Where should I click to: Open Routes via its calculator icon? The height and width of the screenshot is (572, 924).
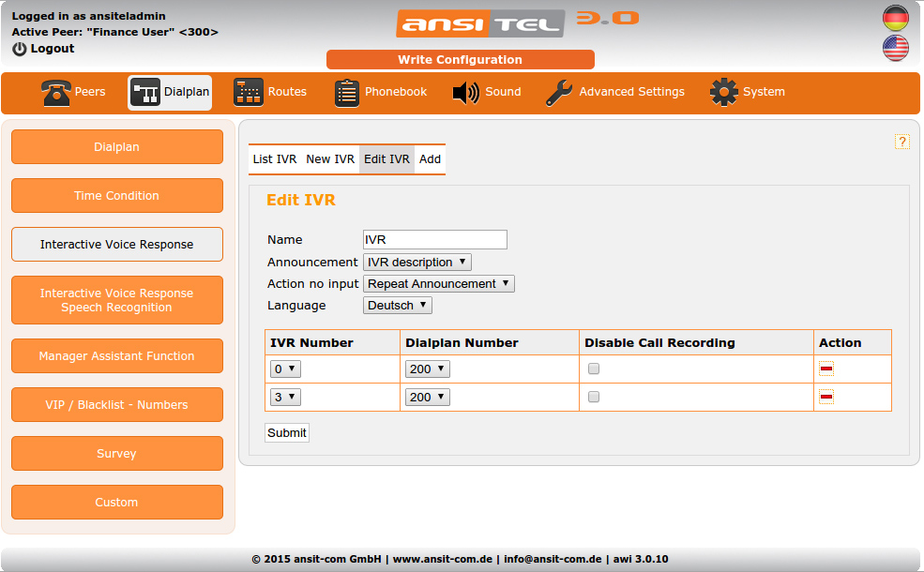pyautogui.click(x=249, y=93)
